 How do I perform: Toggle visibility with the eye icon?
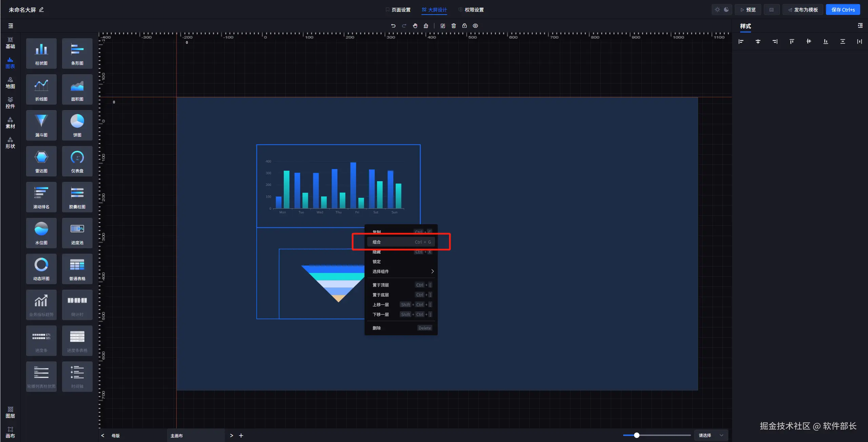pos(475,26)
